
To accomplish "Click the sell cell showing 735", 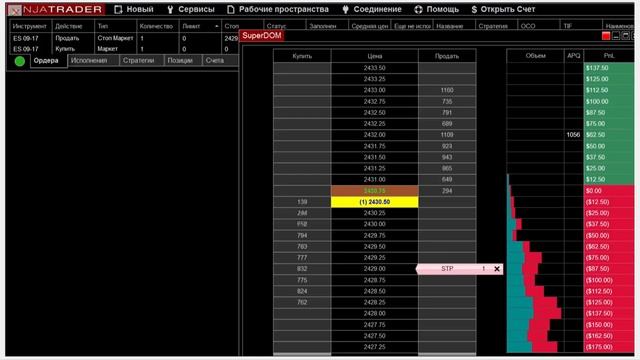I will tap(447, 102).
